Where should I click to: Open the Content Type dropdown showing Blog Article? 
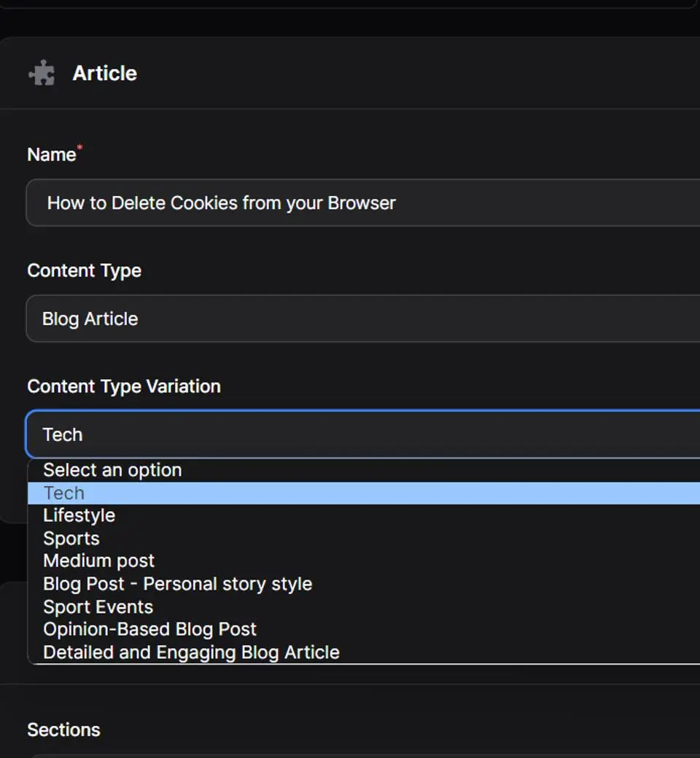(365, 319)
